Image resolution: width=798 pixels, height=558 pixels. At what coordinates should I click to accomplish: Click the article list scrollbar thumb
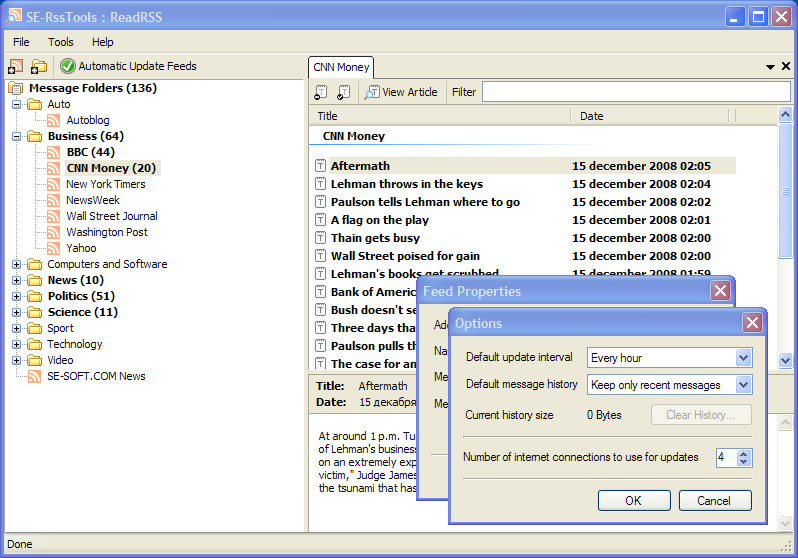[x=785, y=191]
